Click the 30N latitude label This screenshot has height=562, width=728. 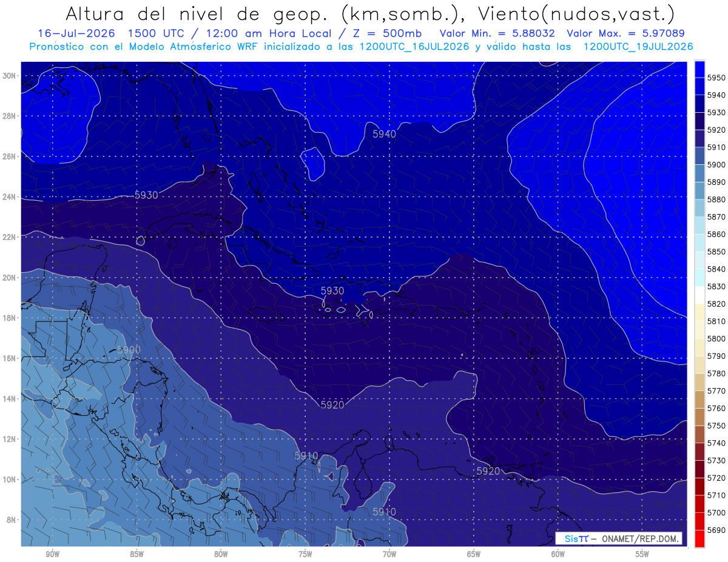(9, 76)
